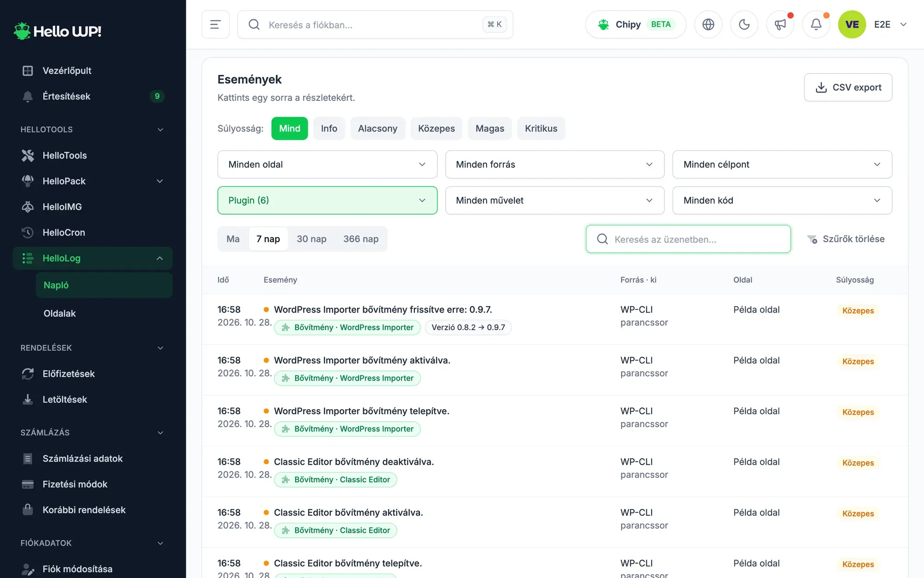Open the announcements megaphone icon

tap(780, 25)
